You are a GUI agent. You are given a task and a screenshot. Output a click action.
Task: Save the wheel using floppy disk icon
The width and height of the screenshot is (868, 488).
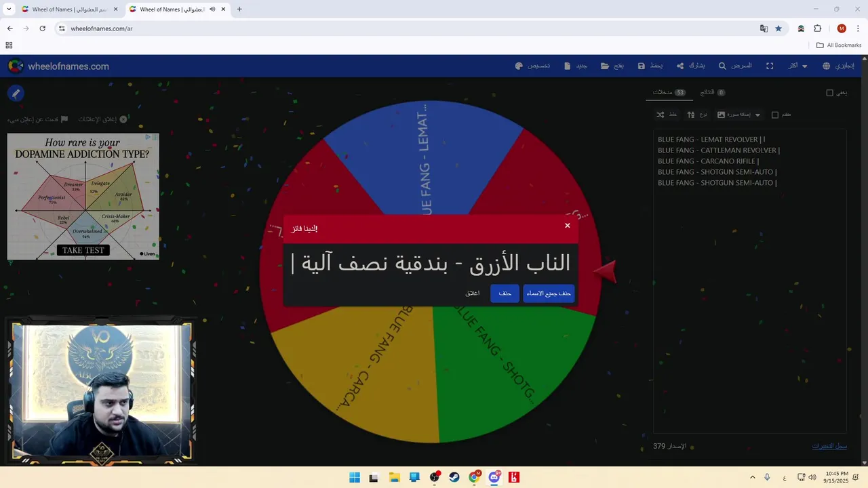click(640, 66)
